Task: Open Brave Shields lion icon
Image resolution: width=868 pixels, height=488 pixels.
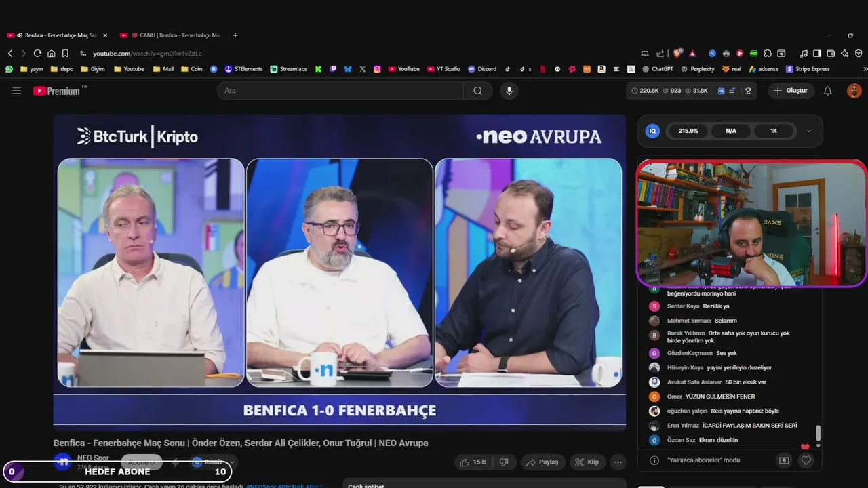Action: [678, 54]
